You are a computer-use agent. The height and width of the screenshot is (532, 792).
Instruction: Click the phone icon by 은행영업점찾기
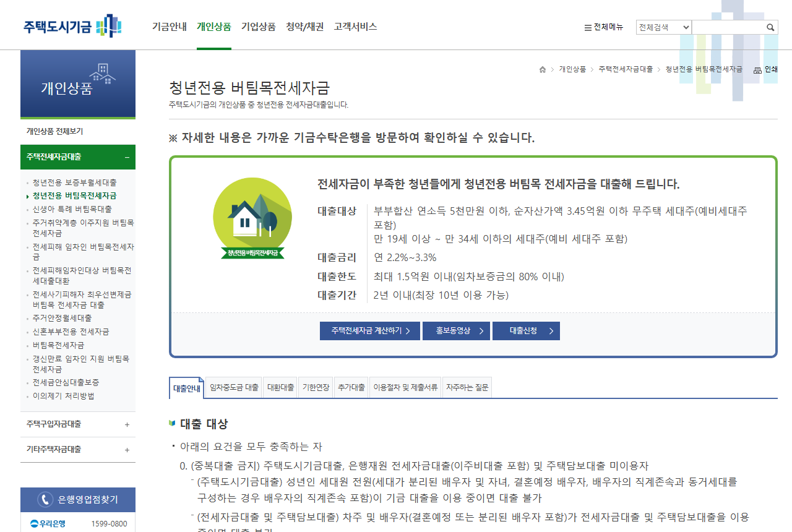(45, 499)
